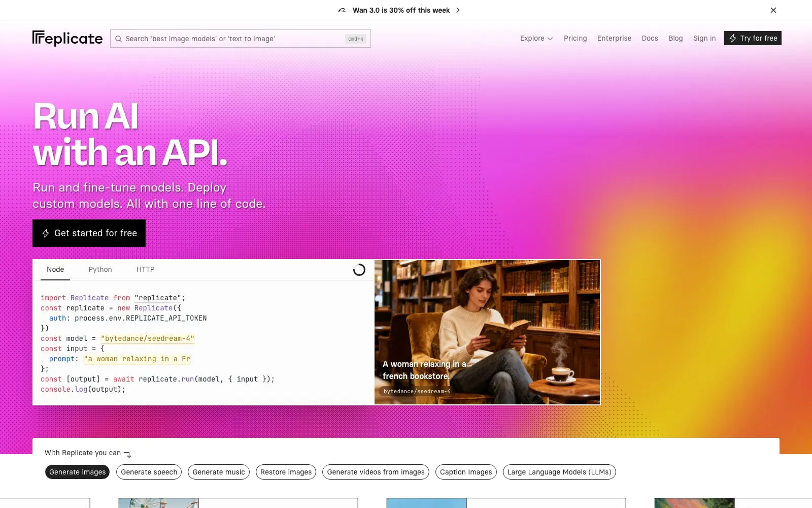Click 'Run AI with an API.' heading
Image resolution: width=812 pixels, height=508 pixels.
click(130, 134)
